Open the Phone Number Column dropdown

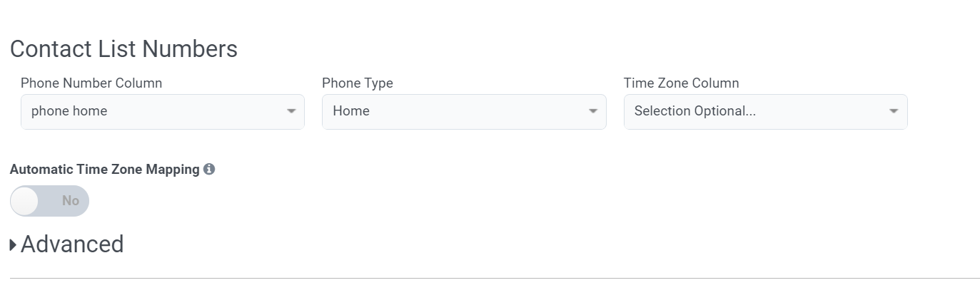coord(163,111)
